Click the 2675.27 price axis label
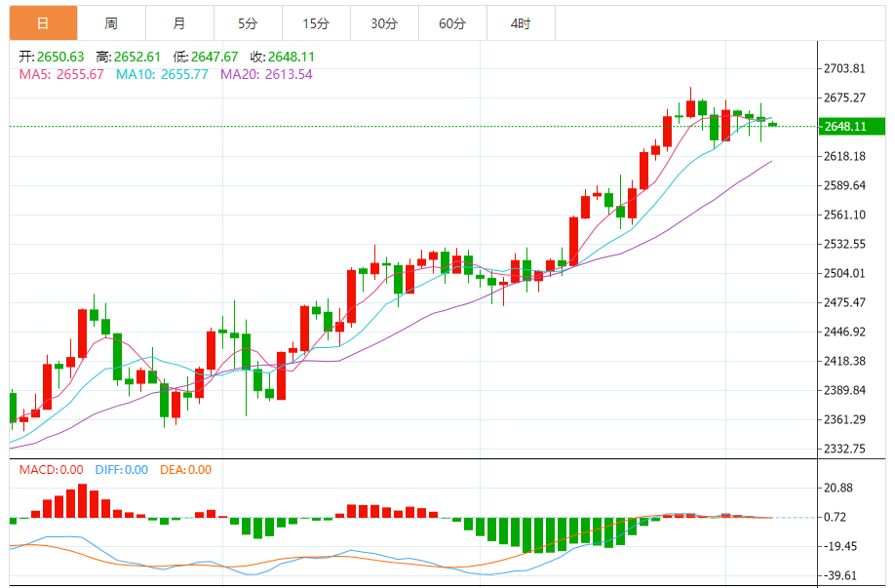The image size is (895, 588). coord(844,98)
